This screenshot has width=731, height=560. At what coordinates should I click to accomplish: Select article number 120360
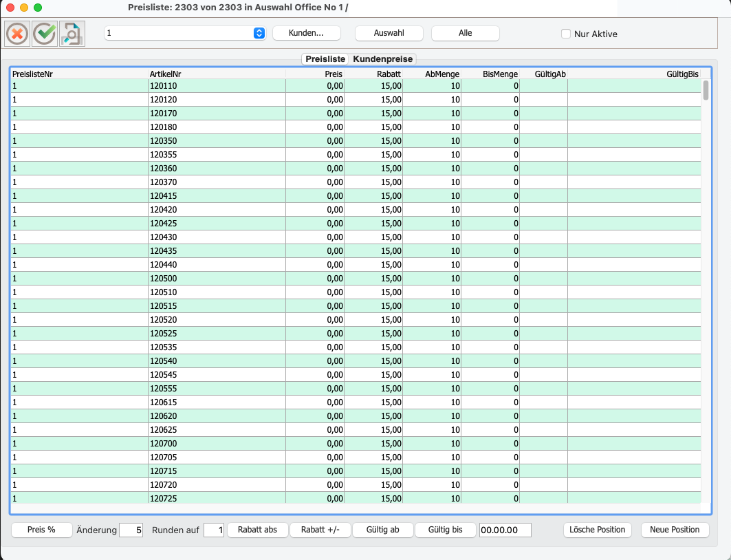pos(163,169)
